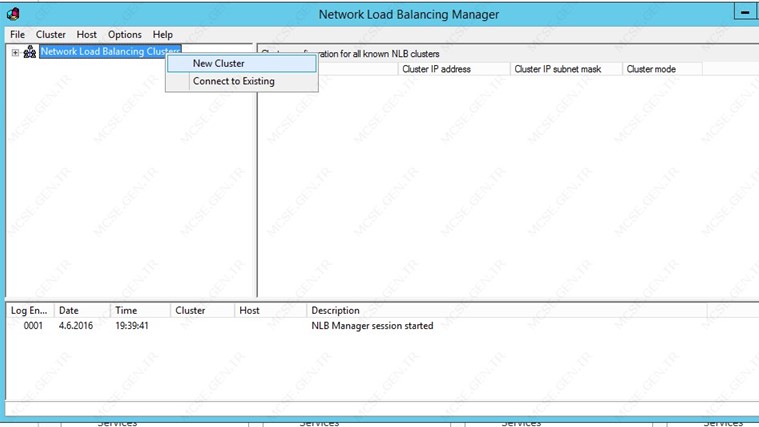Open the File menu
The height and width of the screenshot is (427, 759).
17,34
